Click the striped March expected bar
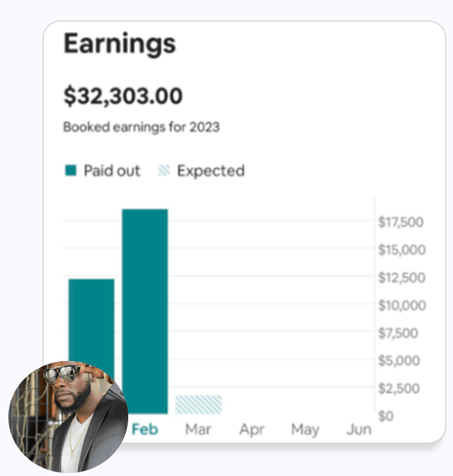This screenshot has width=453, height=476. coord(198,405)
